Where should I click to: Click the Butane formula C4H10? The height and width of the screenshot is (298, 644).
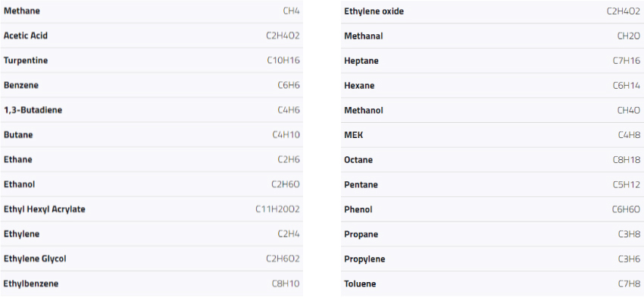pyautogui.click(x=286, y=135)
